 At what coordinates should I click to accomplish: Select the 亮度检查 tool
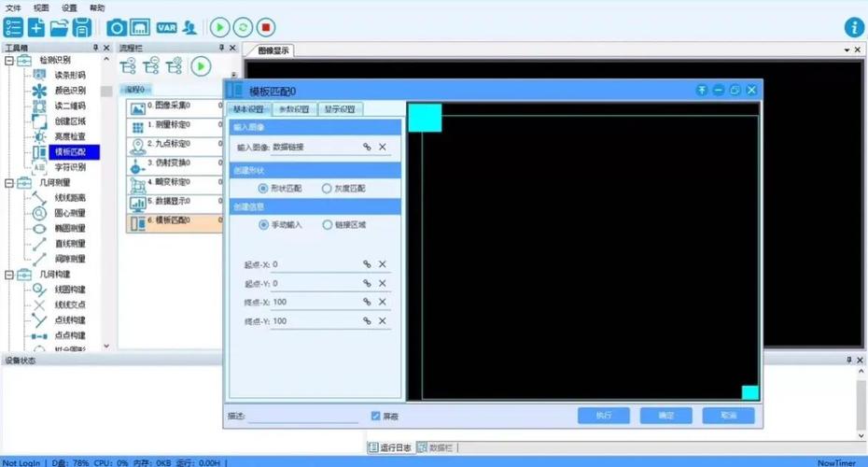coord(70,136)
